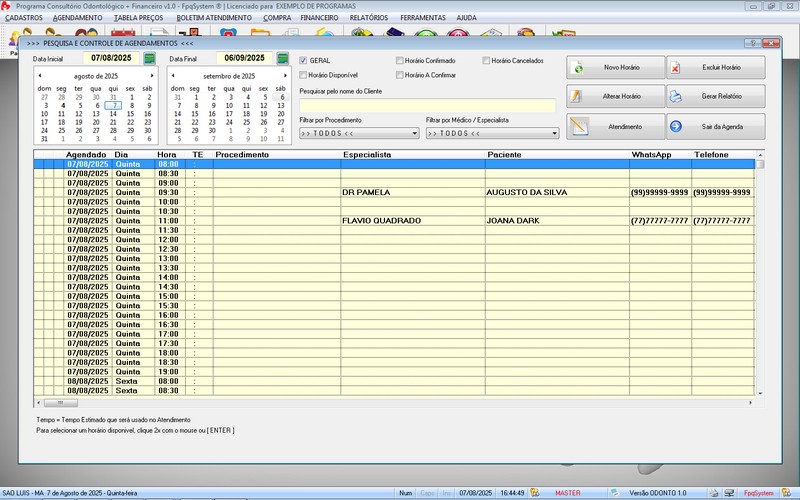The image size is (800, 500).
Task: Click the green plus Novo Horário icon
Action: point(580,68)
